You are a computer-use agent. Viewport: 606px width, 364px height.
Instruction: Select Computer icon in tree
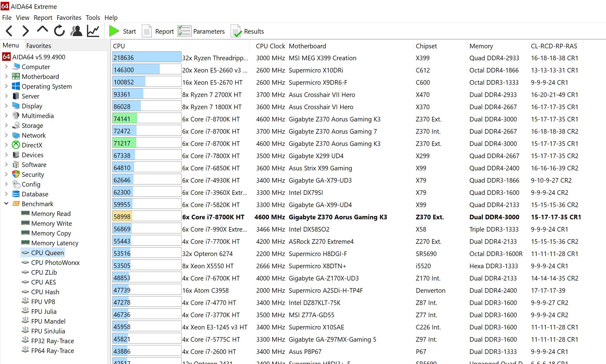tap(16, 67)
